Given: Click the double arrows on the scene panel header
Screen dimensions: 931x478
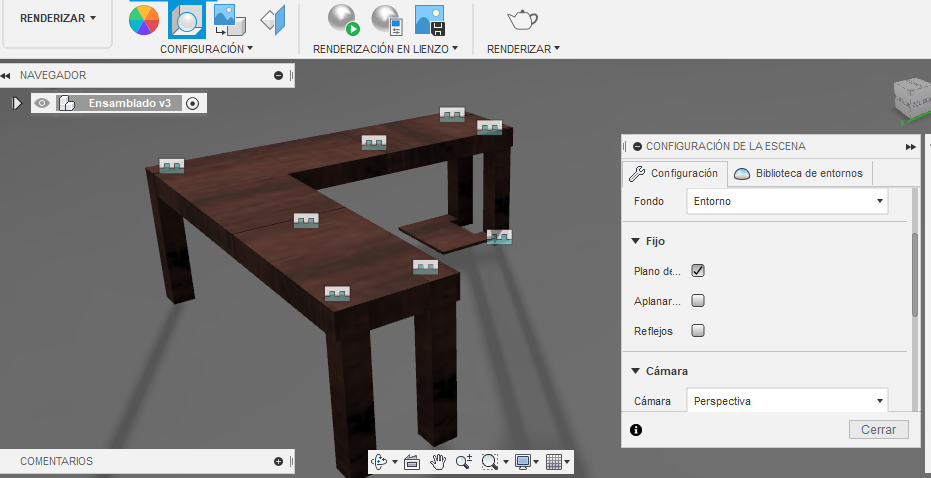Looking at the screenshot, I should (x=911, y=147).
